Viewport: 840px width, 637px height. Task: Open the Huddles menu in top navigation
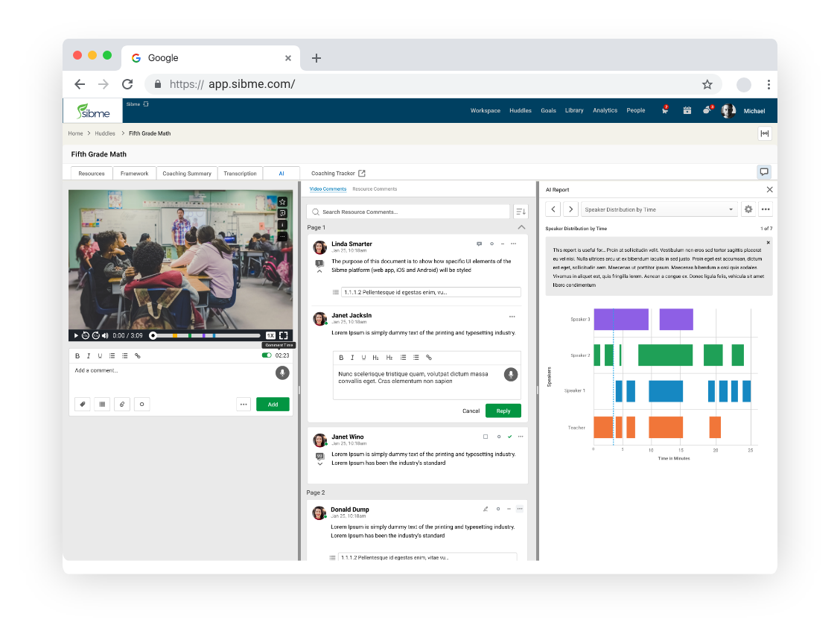pyautogui.click(x=521, y=110)
